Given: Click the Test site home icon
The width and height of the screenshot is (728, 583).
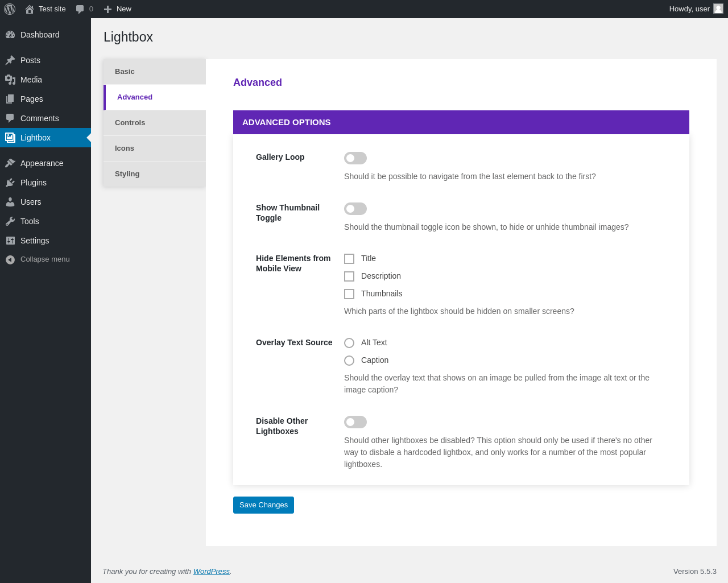Looking at the screenshot, I should 30,9.
